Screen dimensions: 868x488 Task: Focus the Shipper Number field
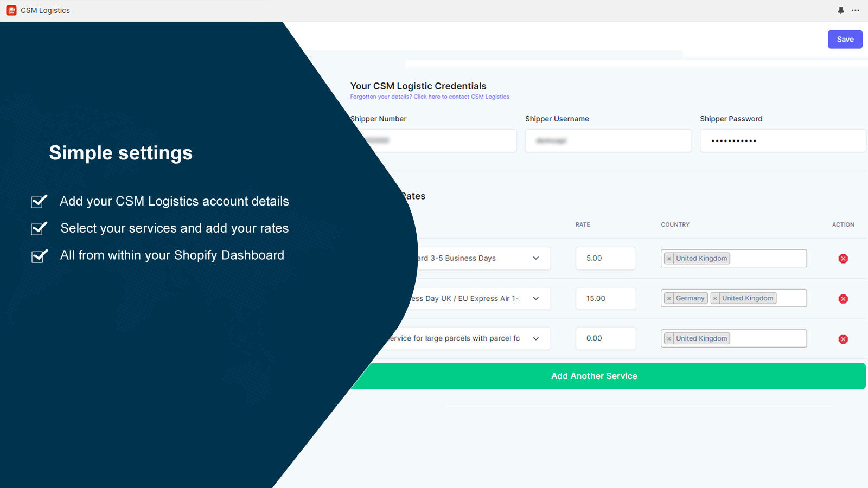tap(439, 140)
